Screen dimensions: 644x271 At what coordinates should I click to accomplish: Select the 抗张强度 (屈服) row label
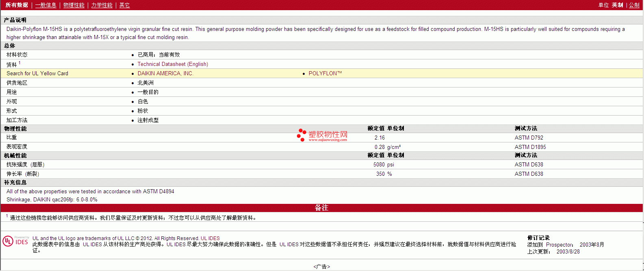[x=26, y=164]
